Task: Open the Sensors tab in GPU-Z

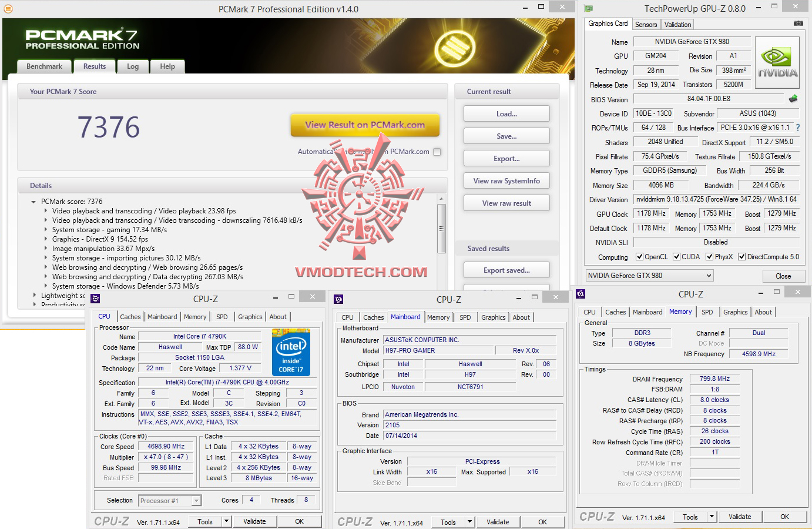Action: click(646, 25)
